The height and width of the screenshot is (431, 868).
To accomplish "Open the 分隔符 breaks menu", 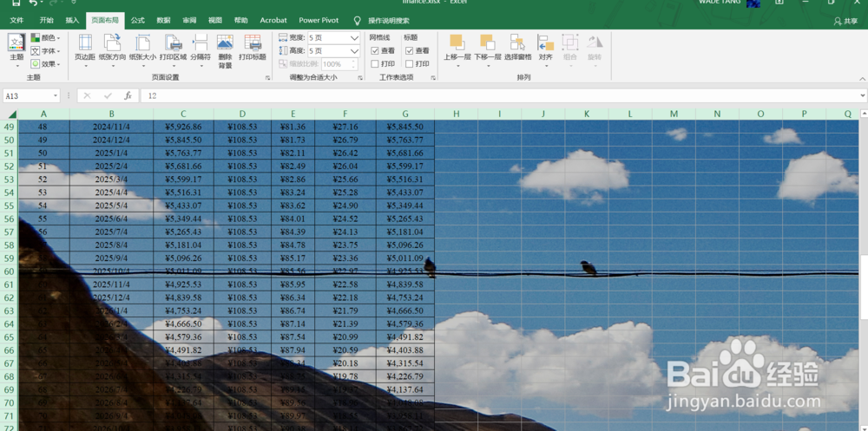I will click(201, 49).
